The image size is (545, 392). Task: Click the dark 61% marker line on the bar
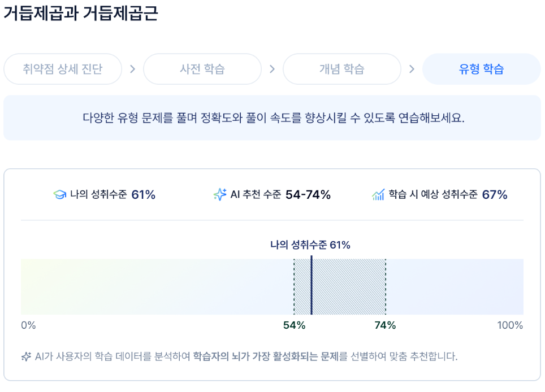(312, 285)
